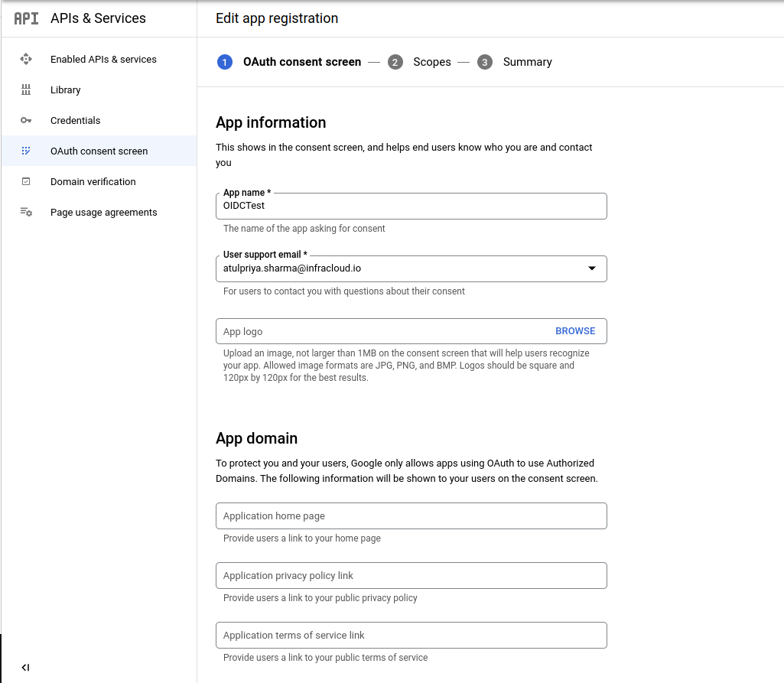Viewport: 784px width, 683px height.
Task: Click the APIs & Services heading
Action: pos(98,18)
